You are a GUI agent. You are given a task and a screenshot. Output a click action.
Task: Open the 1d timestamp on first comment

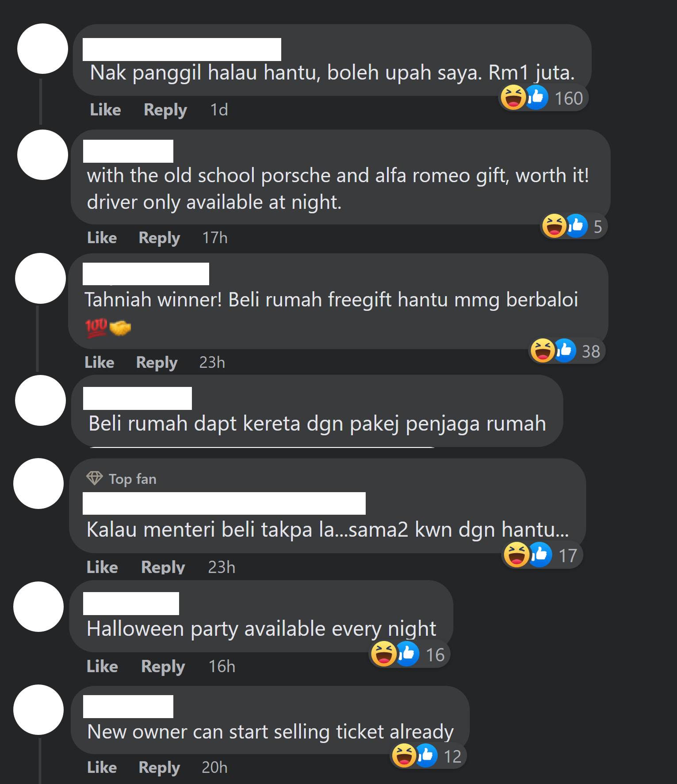coord(219,110)
